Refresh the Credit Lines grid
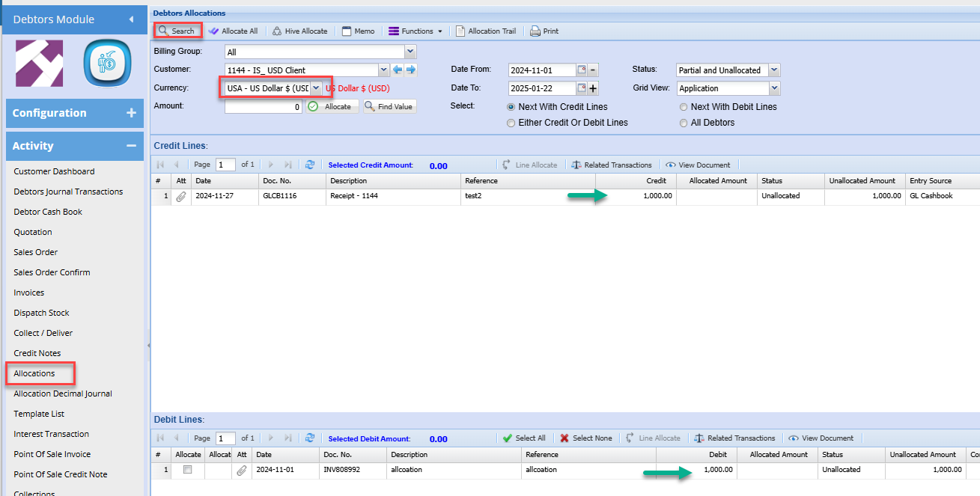The image size is (980, 496). (x=309, y=165)
